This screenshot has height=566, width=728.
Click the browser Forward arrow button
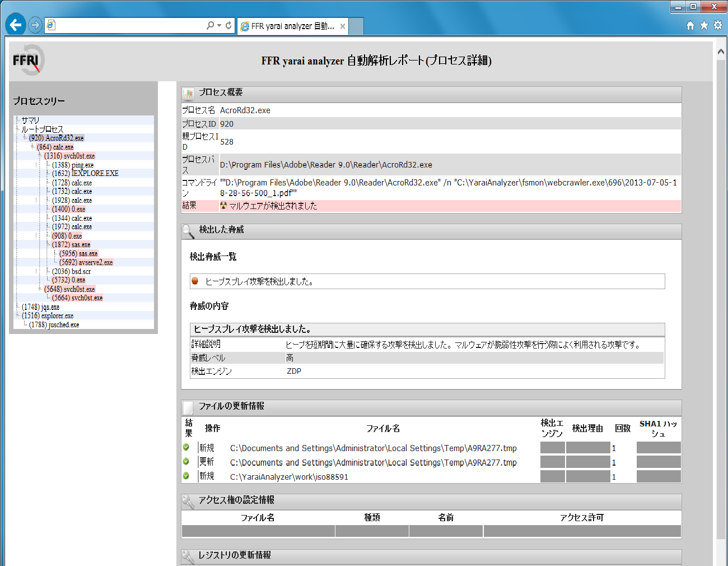tap(35, 25)
